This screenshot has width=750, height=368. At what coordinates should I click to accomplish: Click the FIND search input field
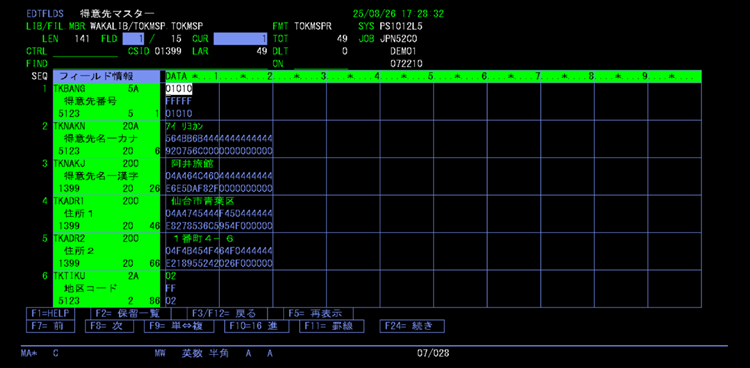click(85, 64)
